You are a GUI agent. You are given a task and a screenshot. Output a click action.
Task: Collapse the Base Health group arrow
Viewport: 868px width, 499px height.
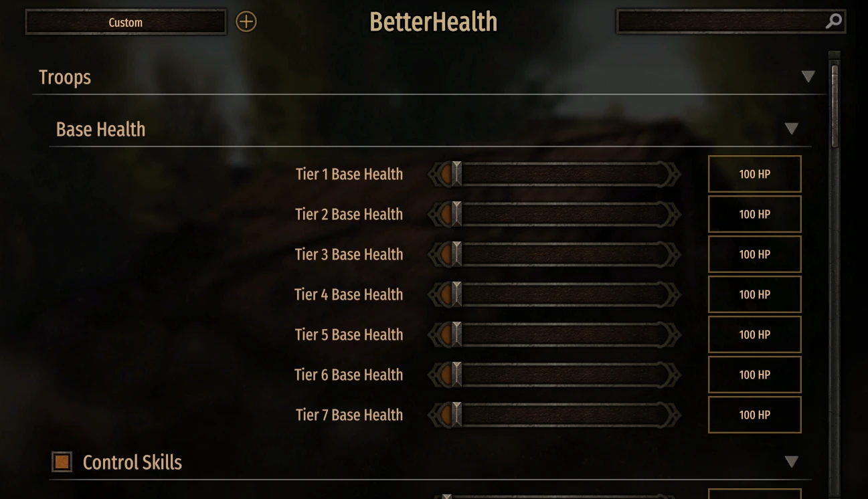pos(792,128)
